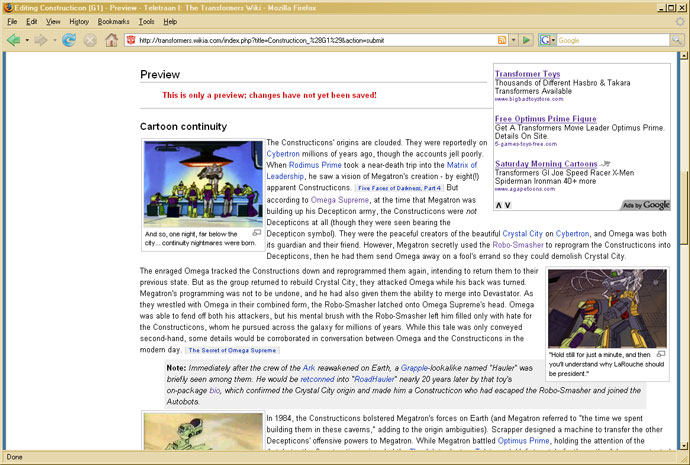Click the Google search input field
The height and width of the screenshot is (465, 690).
613,40
